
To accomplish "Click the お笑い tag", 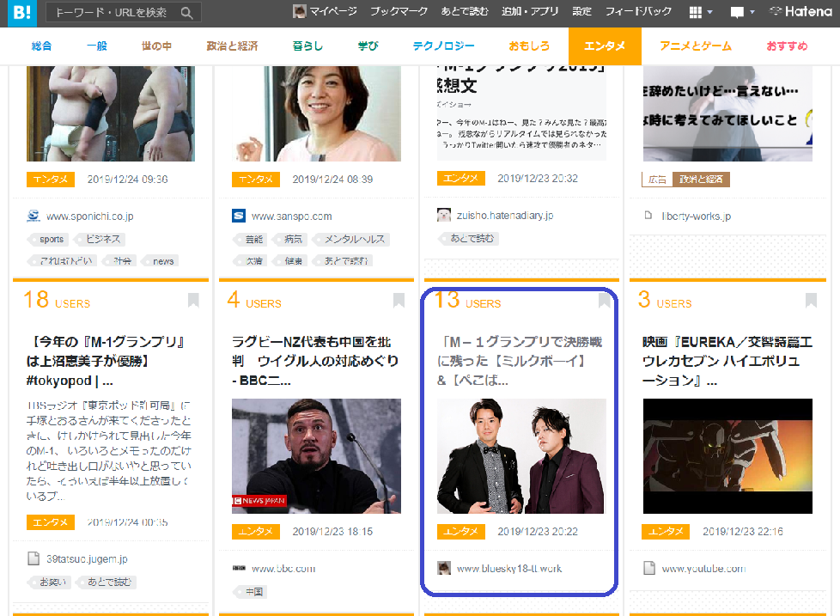I will (50, 582).
